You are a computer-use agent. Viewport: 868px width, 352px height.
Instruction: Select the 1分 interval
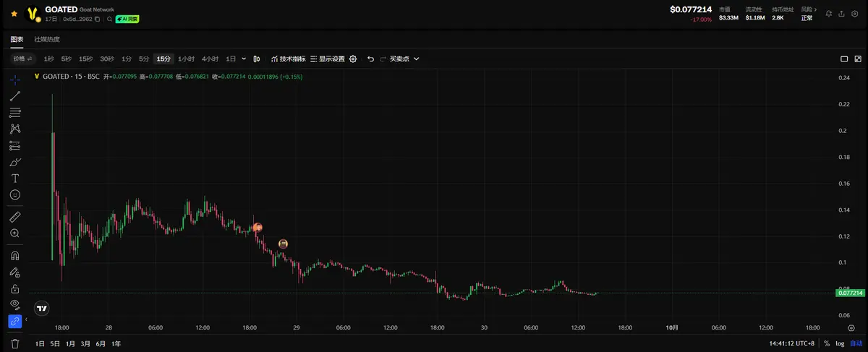coord(127,59)
